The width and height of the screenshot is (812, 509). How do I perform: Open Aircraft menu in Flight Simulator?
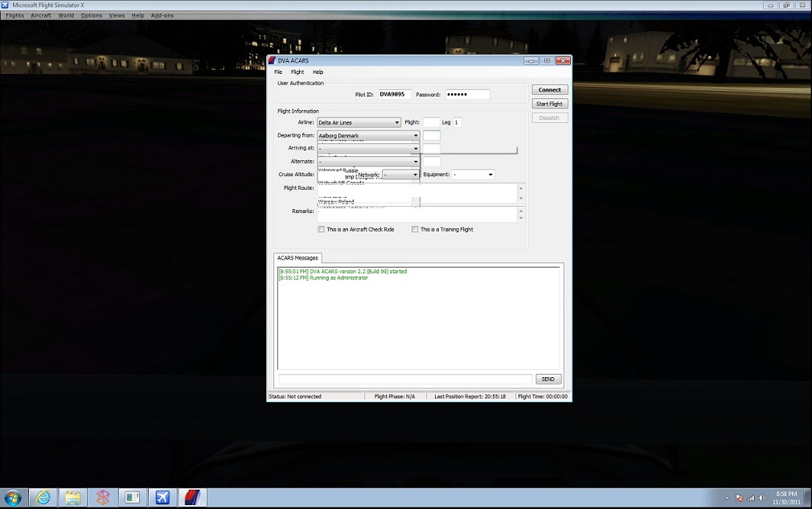[x=41, y=15]
